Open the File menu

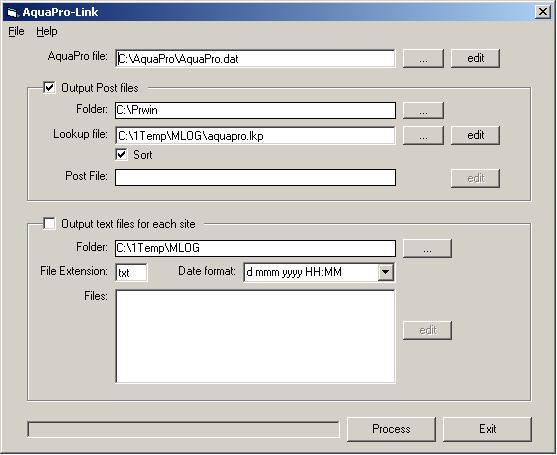[16, 31]
